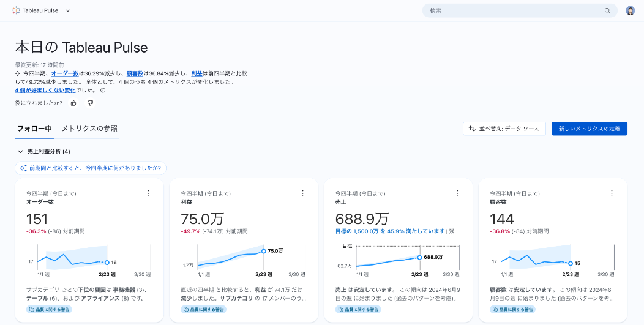
Task: Click the 144 value on 顧客数 card
Action: 502,219
